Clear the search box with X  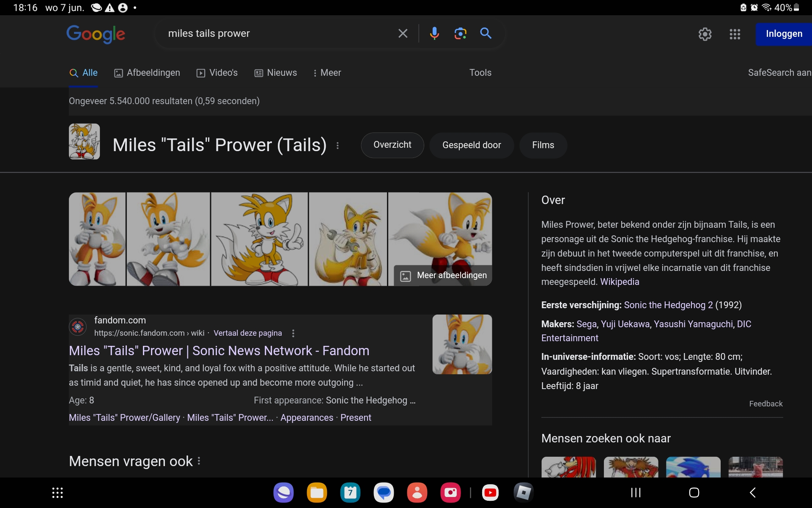[403, 33]
